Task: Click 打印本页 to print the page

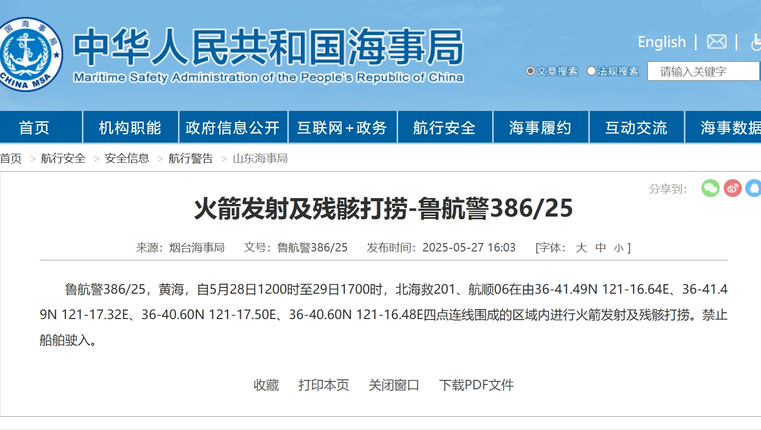Action: click(x=323, y=385)
